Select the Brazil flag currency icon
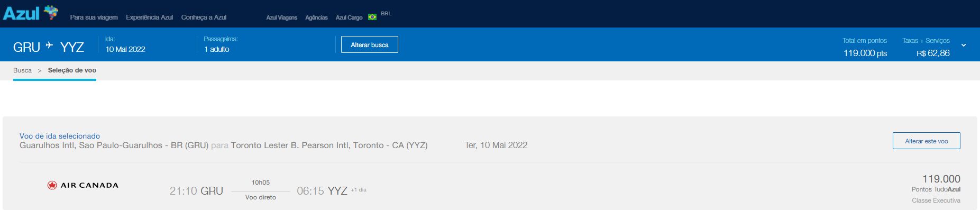The image size is (980, 210). 372,17
